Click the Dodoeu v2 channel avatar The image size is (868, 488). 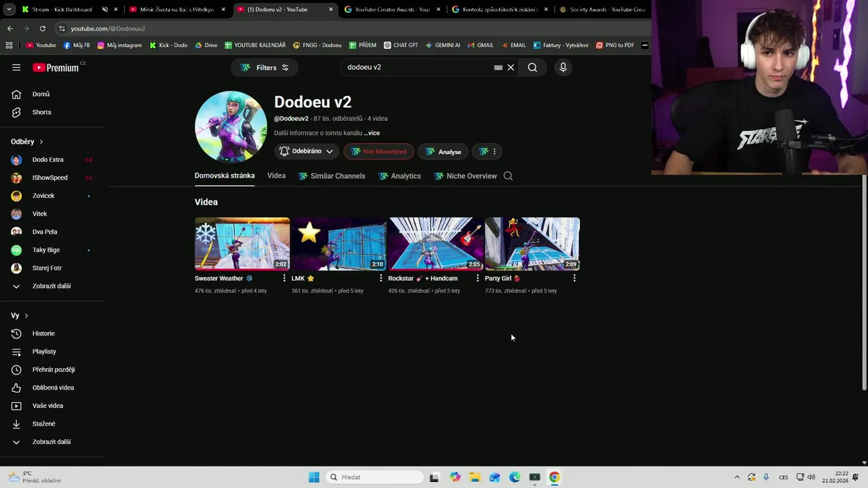point(231,127)
